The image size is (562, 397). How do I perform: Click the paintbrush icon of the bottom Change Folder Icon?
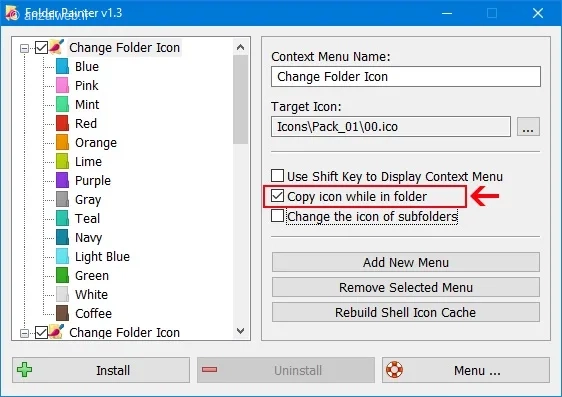point(57,332)
